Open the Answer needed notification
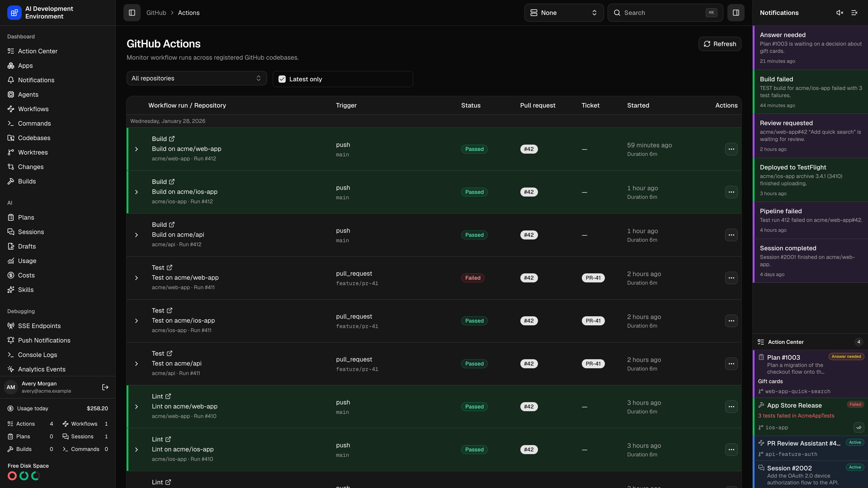The image size is (868, 488). pos(810,47)
